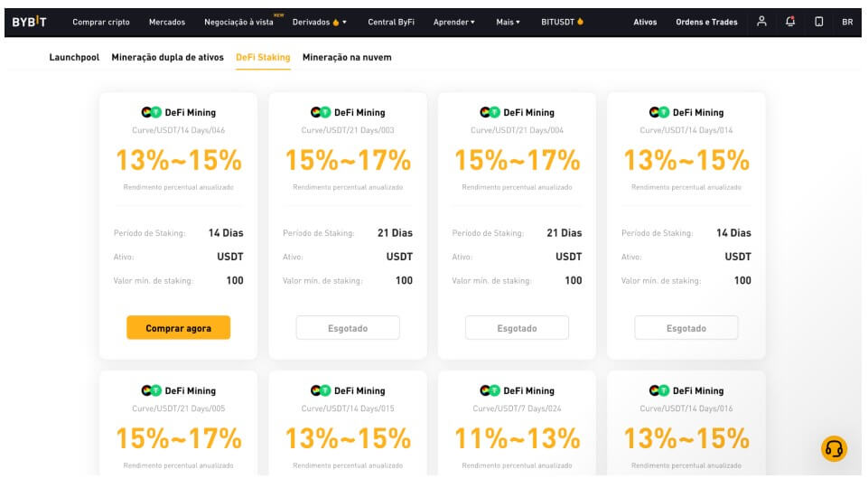Screen dimensions: 868x488
Task: Click the 11%~13% yield rate
Action: [517, 438]
